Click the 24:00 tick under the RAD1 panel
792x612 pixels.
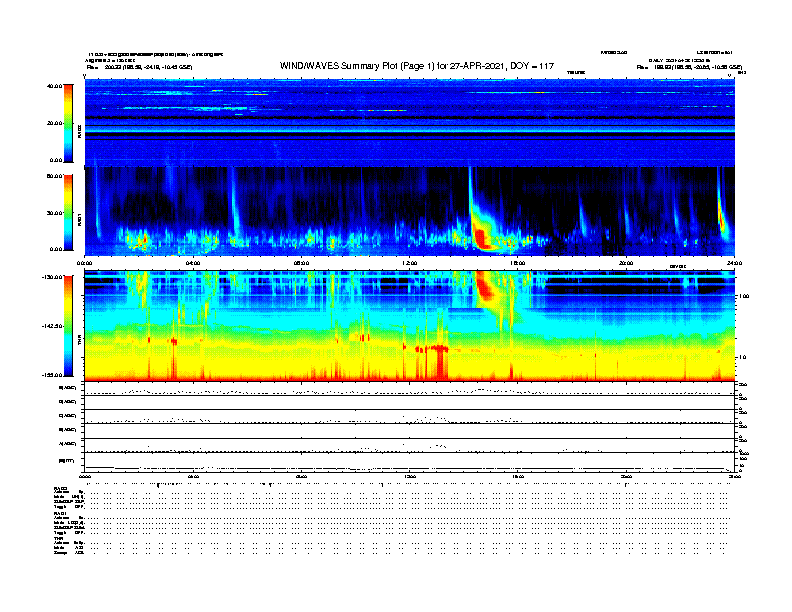pyautogui.click(x=734, y=263)
